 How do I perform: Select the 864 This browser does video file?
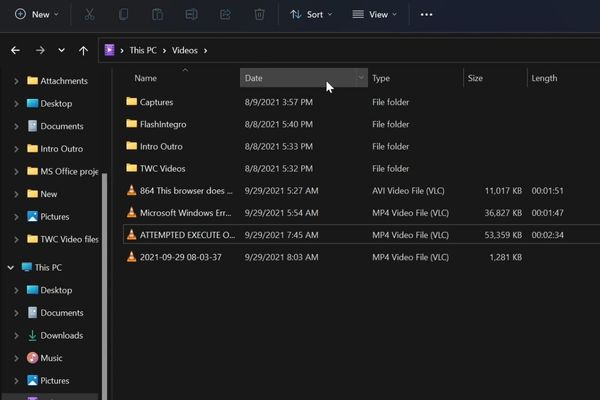(186, 191)
